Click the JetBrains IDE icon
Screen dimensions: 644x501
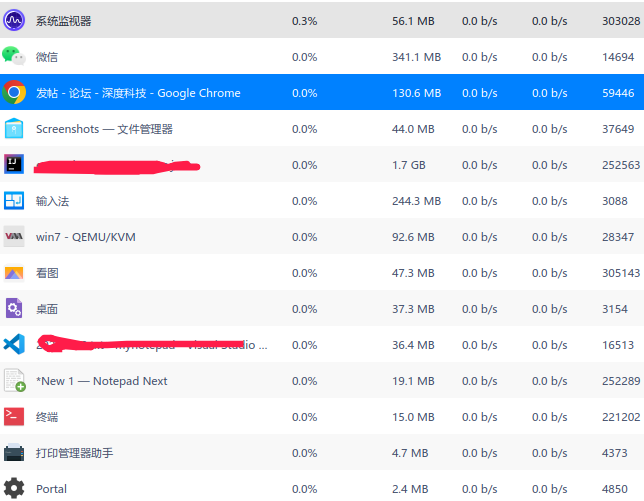point(14,165)
